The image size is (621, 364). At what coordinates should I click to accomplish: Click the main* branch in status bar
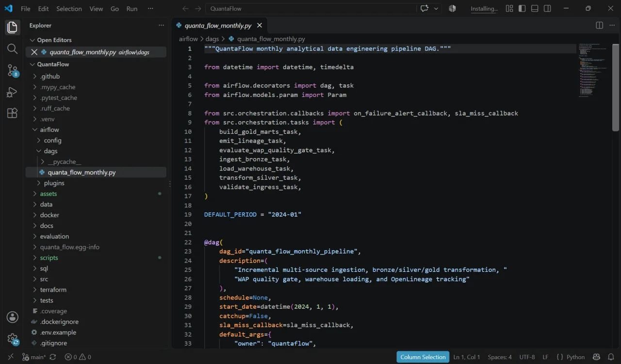click(34, 357)
